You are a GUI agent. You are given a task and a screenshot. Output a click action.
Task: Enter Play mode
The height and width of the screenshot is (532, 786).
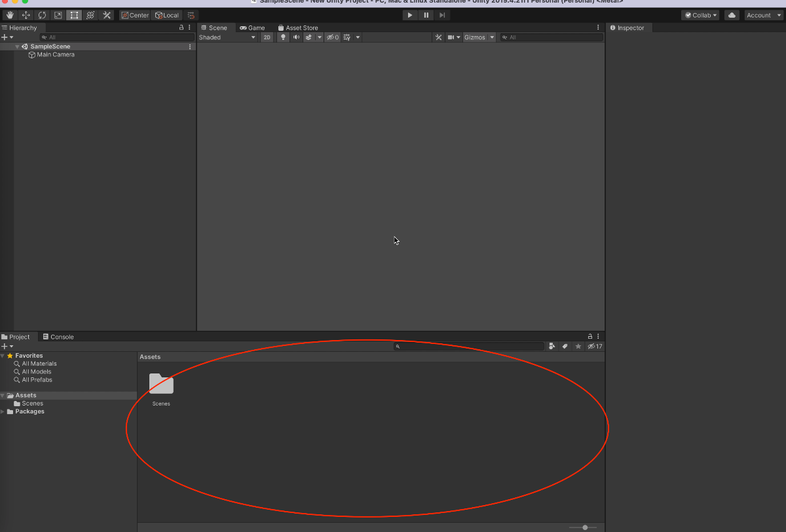click(x=410, y=15)
